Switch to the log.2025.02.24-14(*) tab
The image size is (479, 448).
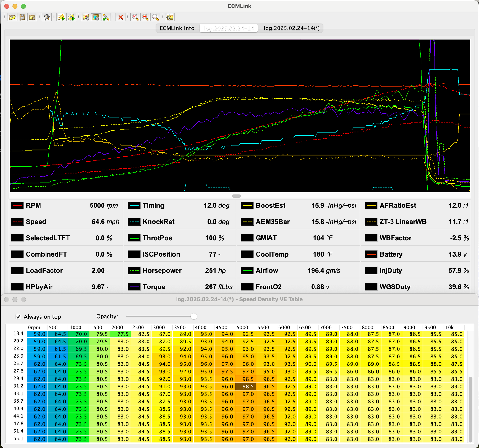pyautogui.click(x=291, y=28)
